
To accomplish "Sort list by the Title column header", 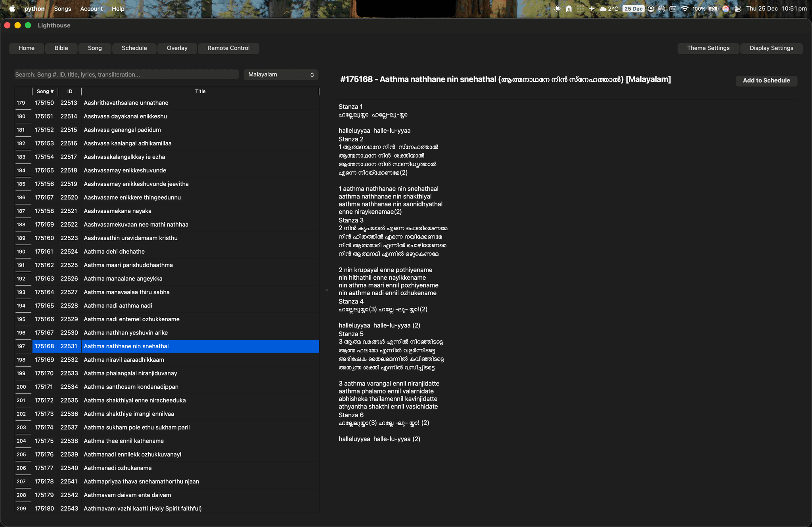I will point(200,92).
